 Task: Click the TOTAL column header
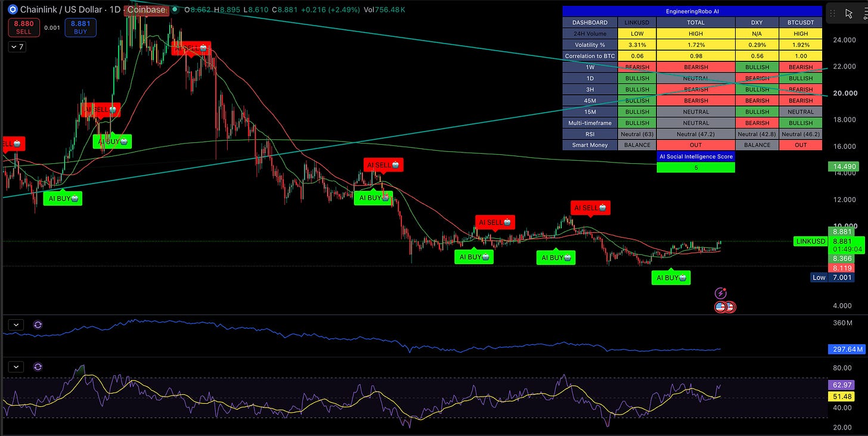(x=696, y=23)
